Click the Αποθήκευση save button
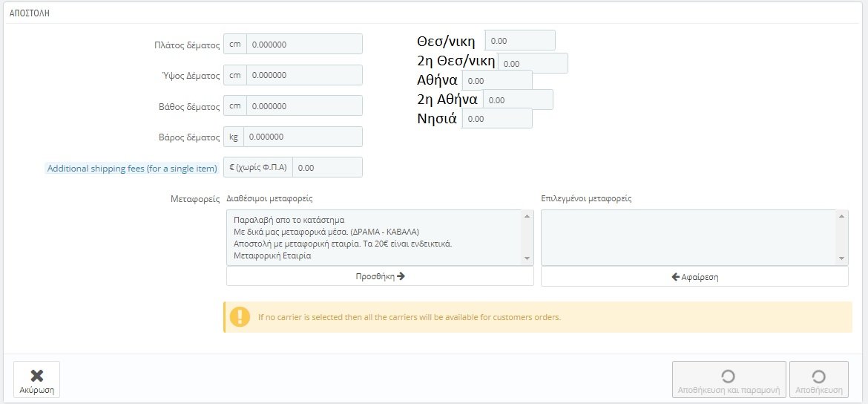The image size is (868, 404). tap(818, 380)
